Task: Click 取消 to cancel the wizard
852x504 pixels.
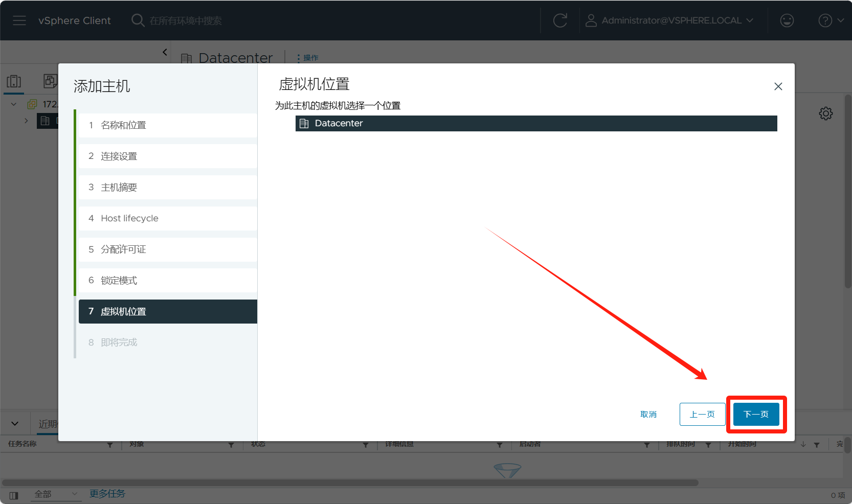Action: (648, 414)
